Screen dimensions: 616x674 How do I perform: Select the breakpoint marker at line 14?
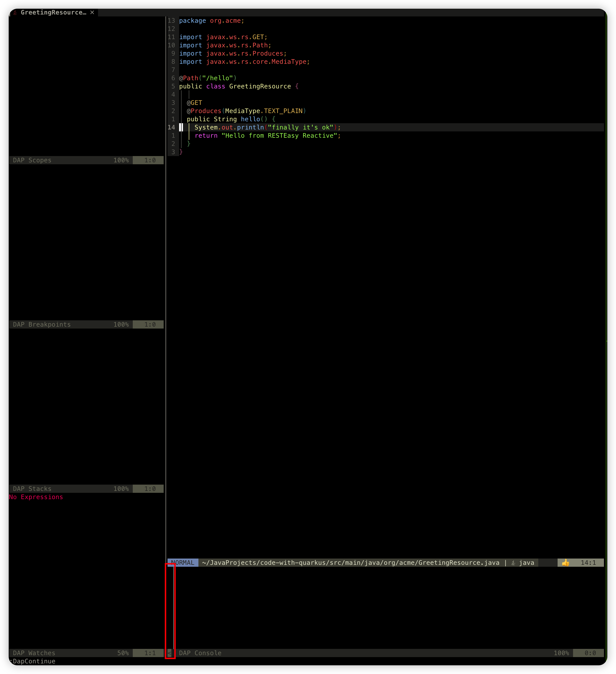pos(181,127)
